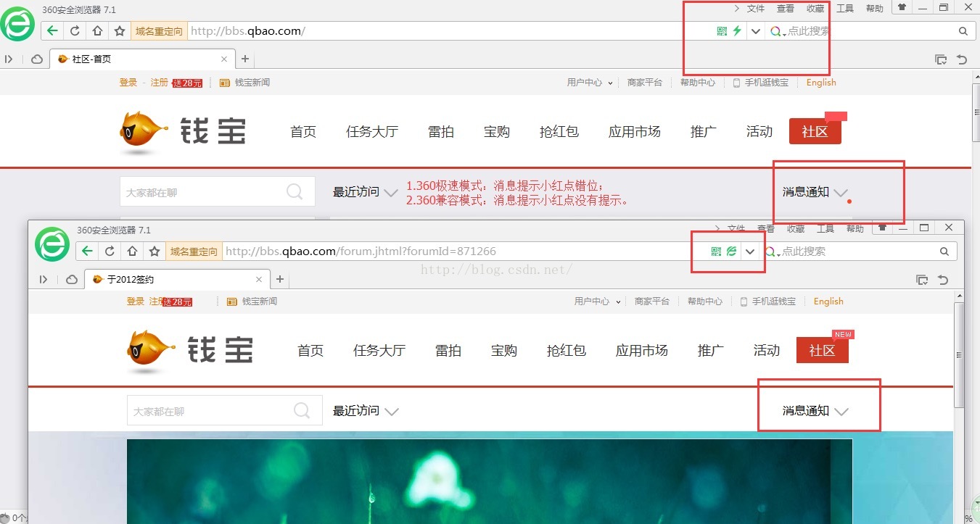Reload the page in the rear browser window
Viewport: 980px width, 524px height.
(x=75, y=30)
